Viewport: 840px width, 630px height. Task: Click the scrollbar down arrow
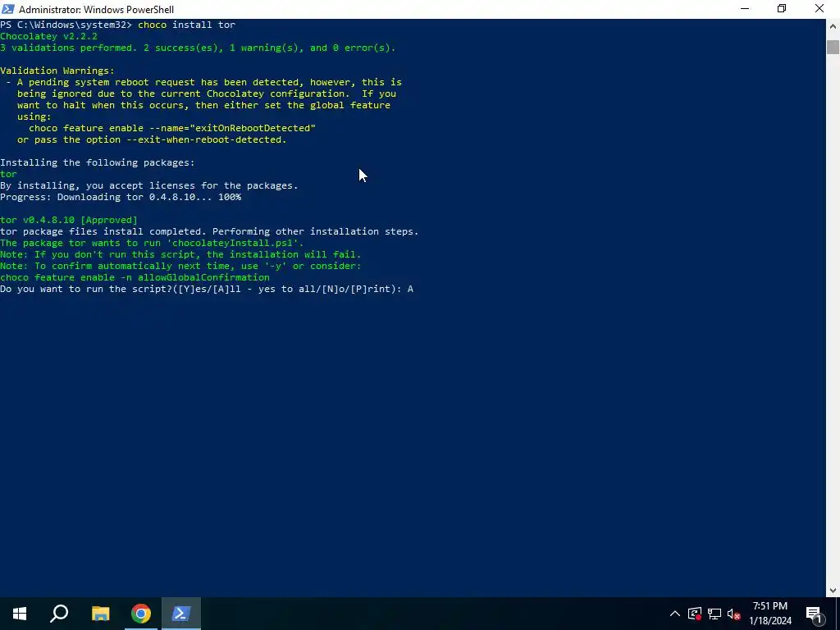(x=833, y=591)
